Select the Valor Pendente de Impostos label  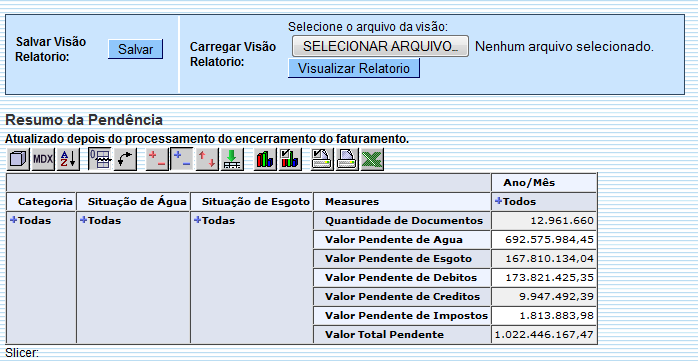(x=402, y=316)
